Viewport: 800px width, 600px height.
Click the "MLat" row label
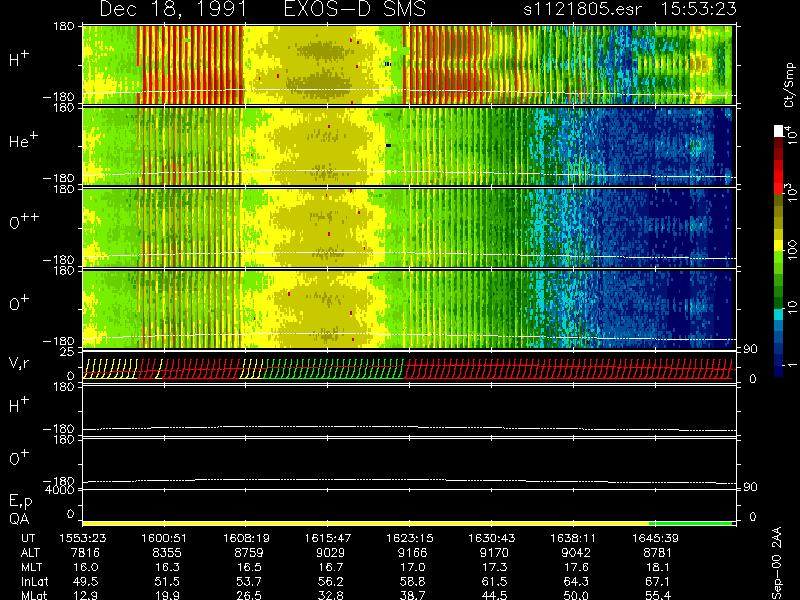(34, 595)
